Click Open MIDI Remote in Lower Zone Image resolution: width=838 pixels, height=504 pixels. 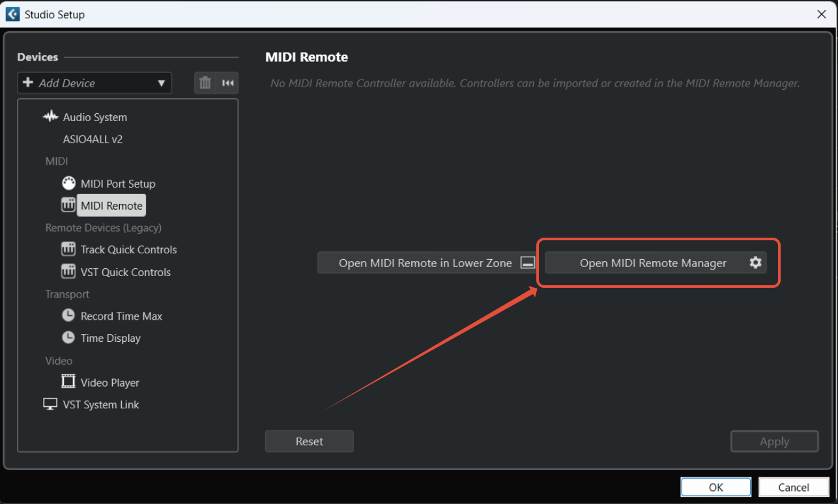[x=427, y=263]
